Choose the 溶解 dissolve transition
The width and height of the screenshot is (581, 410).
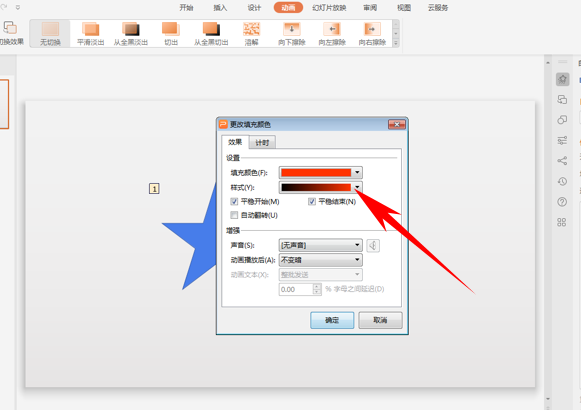[251, 34]
